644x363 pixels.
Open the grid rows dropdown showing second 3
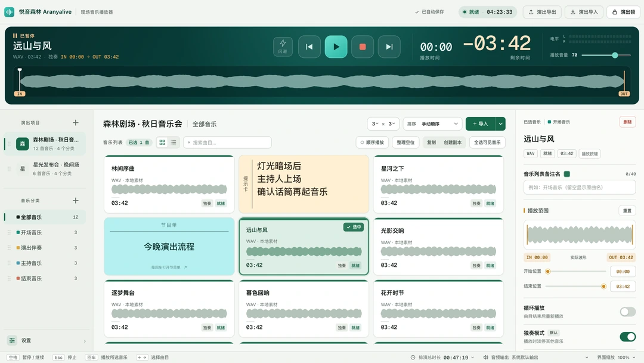392,124
